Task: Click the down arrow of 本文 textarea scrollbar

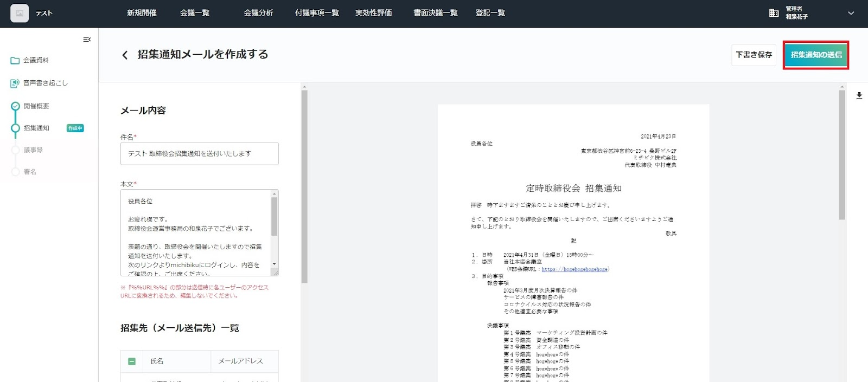Action: pos(275,264)
